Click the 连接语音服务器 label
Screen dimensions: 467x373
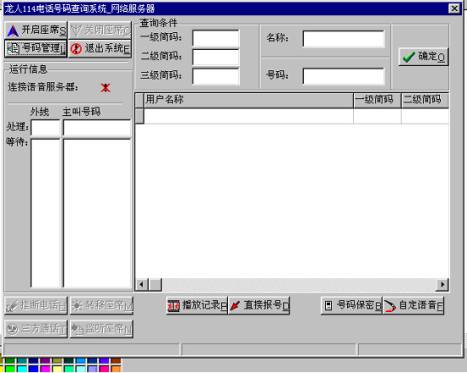43,87
